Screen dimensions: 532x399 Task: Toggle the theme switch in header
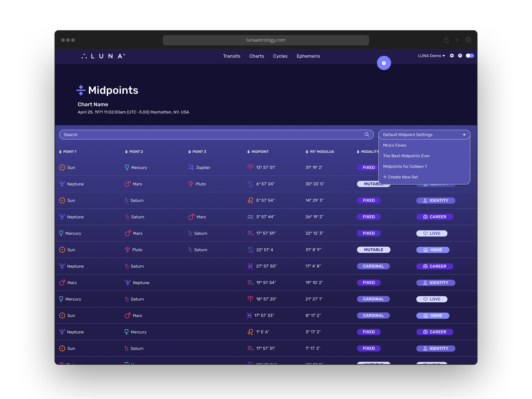click(x=470, y=56)
